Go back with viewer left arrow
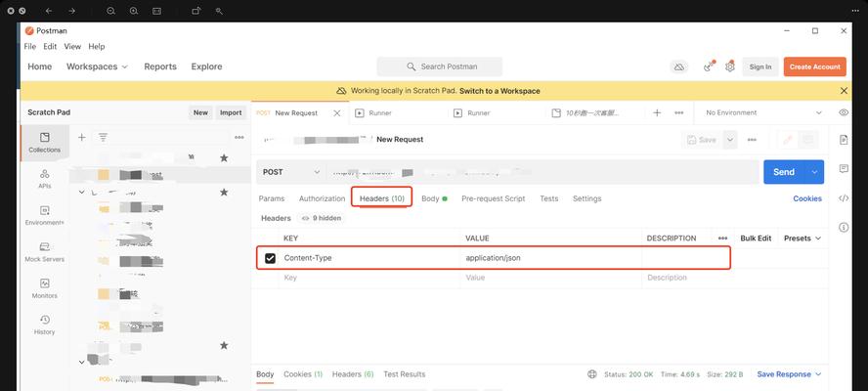This screenshot has height=391, width=868. [x=49, y=11]
